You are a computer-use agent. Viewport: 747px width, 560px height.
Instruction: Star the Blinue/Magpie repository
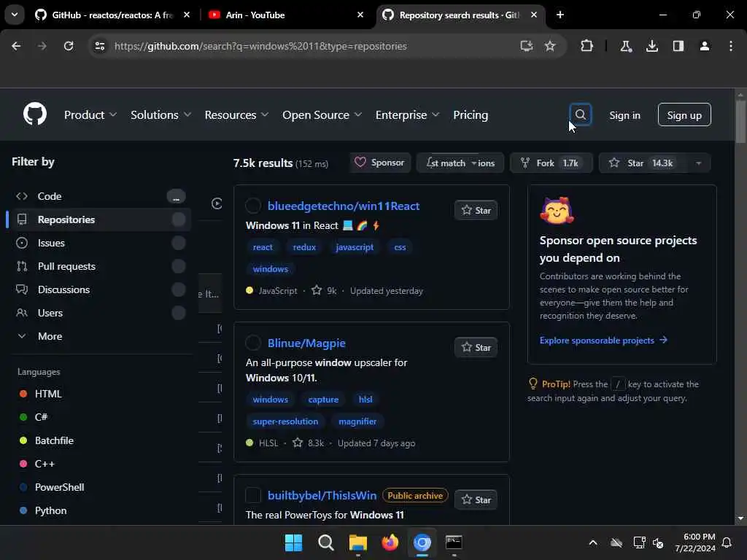coord(476,347)
